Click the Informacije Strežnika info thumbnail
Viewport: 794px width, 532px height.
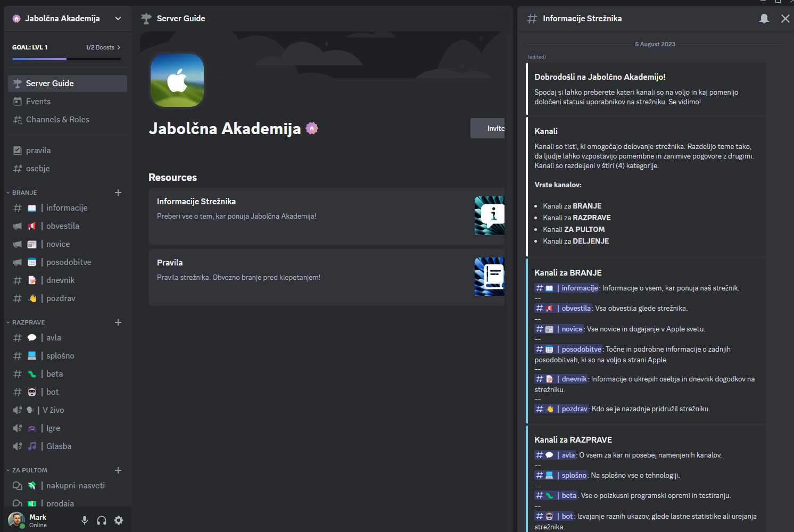coord(490,215)
